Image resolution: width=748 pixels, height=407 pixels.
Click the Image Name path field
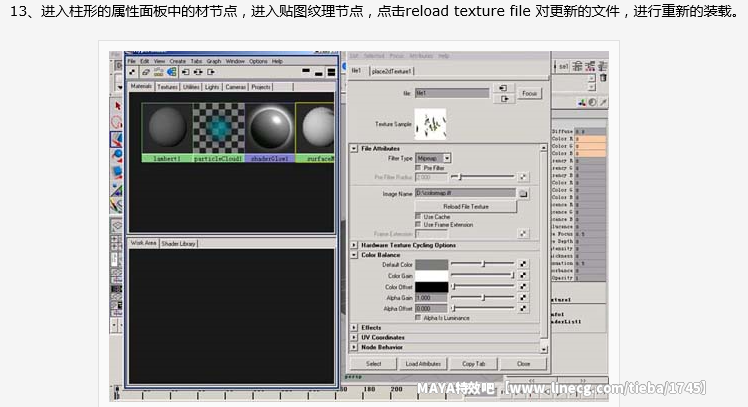[x=466, y=193]
